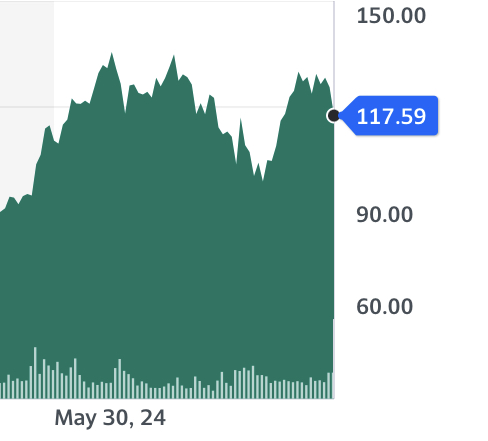Viewport: 488px width, 441px height.
Task: Click the vertical crosshair line above the dot
Action: [x=334, y=55]
